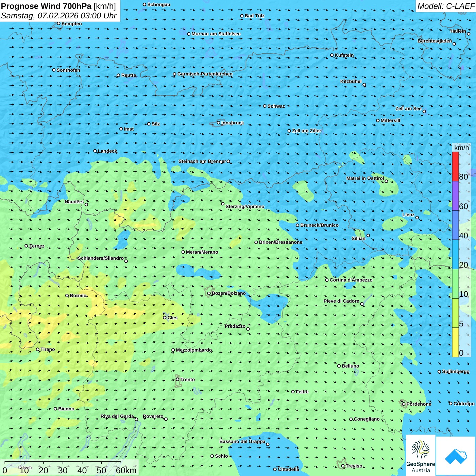
Task: Click the Kufstein city marker
Action: click(x=332, y=55)
